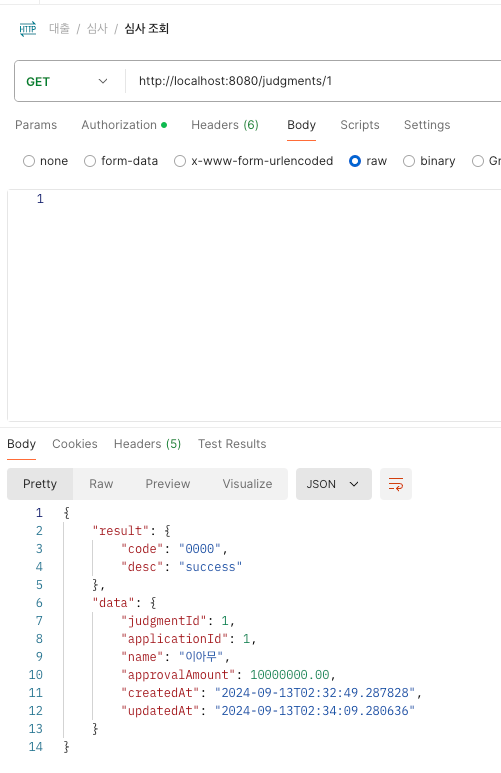Toggle the word wrap icon in response
Screen dimensions: 501x773
pyautogui.click(x=396, y=484)
